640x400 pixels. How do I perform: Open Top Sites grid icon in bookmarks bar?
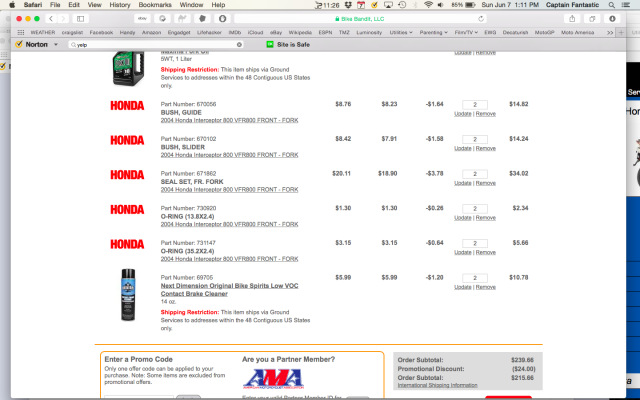click(21, 32)
